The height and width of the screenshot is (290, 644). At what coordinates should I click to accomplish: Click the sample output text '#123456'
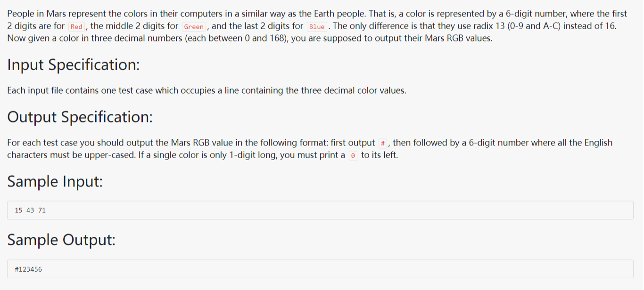coord(28,269)
